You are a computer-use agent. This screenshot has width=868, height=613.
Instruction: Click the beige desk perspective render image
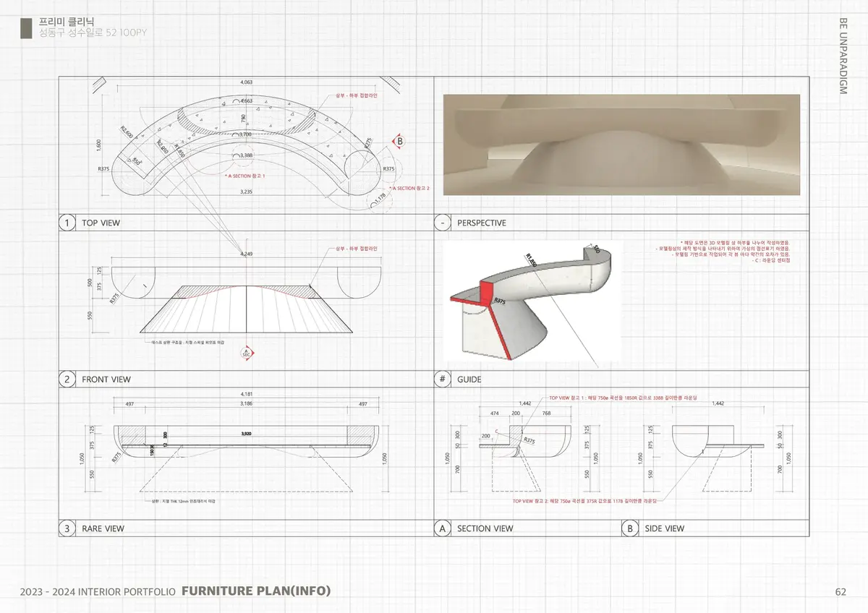(x=621, y=145)
